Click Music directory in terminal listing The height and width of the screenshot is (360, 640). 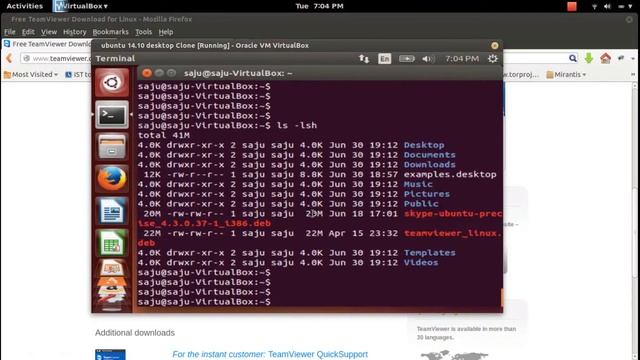coord(418,184)
